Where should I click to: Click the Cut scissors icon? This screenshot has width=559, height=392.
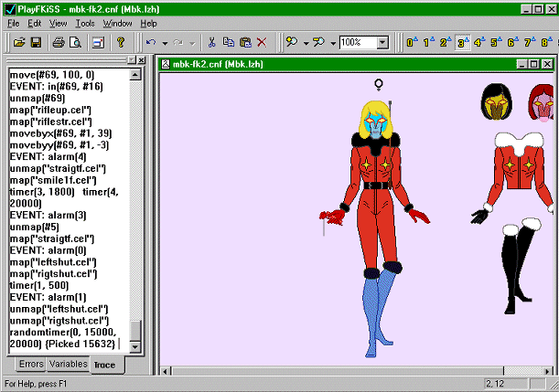[211, 42]
